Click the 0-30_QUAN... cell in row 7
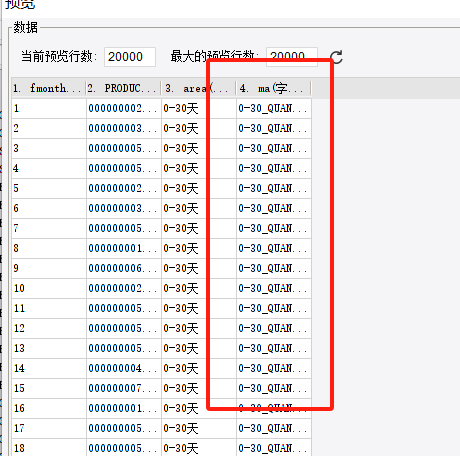Screen dimensions: 460x456 (274, 228)
